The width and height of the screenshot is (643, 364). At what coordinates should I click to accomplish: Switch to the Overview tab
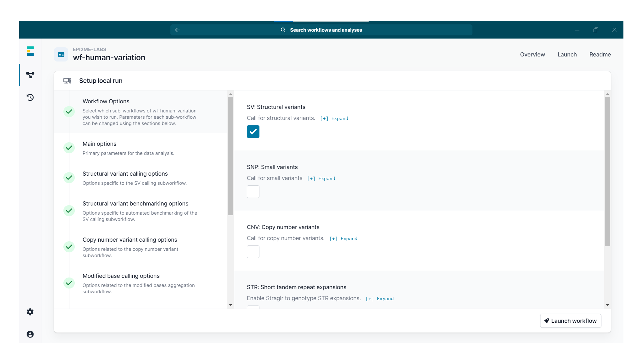[x=532, y=55]
